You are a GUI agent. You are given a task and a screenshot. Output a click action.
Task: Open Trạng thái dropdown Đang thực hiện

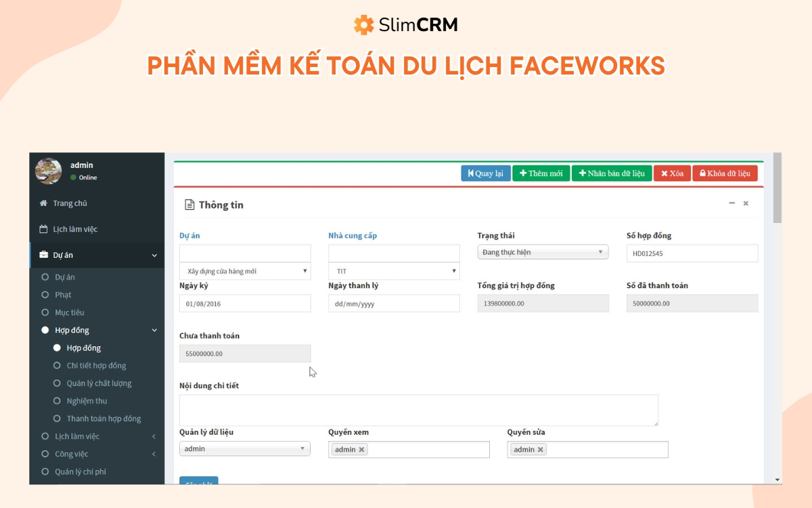[x=543, y=252]
